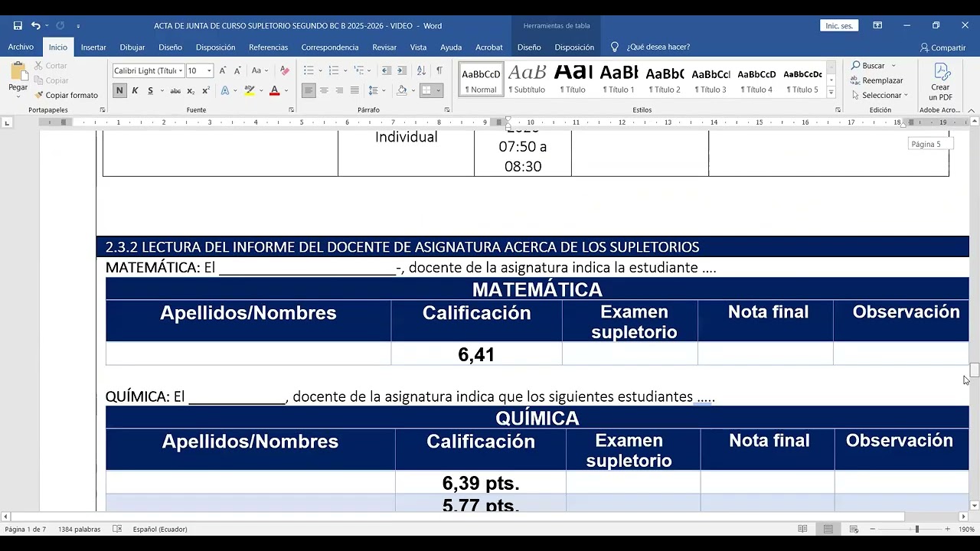Save the document using the save icon
Screen dimensions: 980x551
click(x=18, y=25)
